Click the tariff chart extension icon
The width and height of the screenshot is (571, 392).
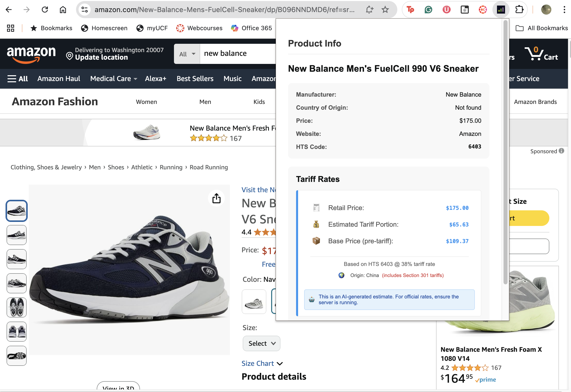[501, 10]
